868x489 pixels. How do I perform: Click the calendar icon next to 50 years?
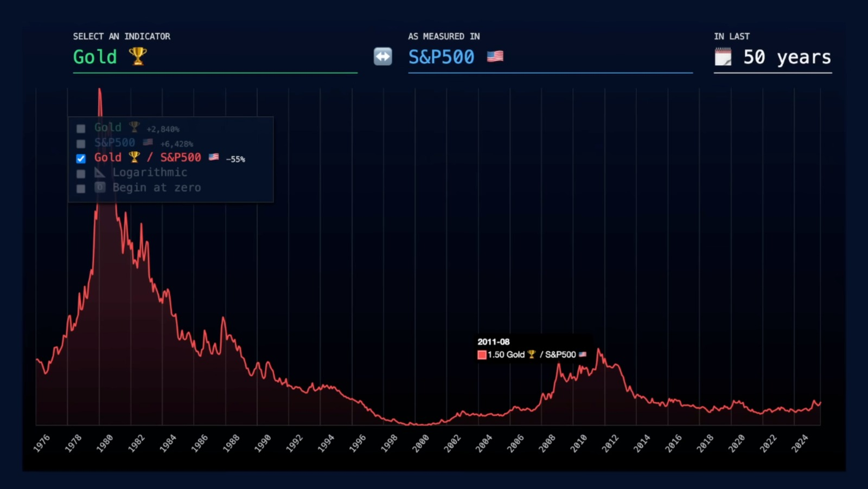coord(723,57)
